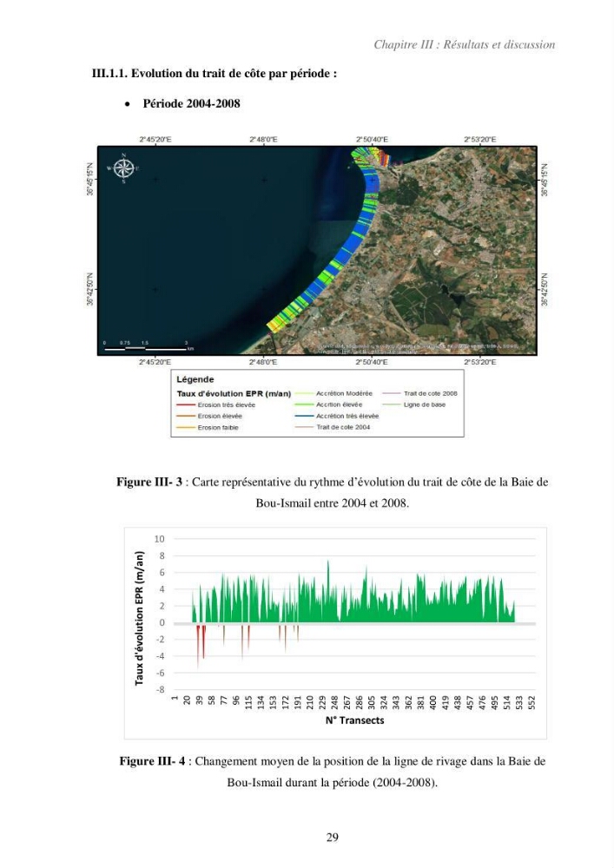Screen dimensions: 614x868
Task: Click the satellite map of Bou-Ismail bay
Action: [x=317, y=250]
